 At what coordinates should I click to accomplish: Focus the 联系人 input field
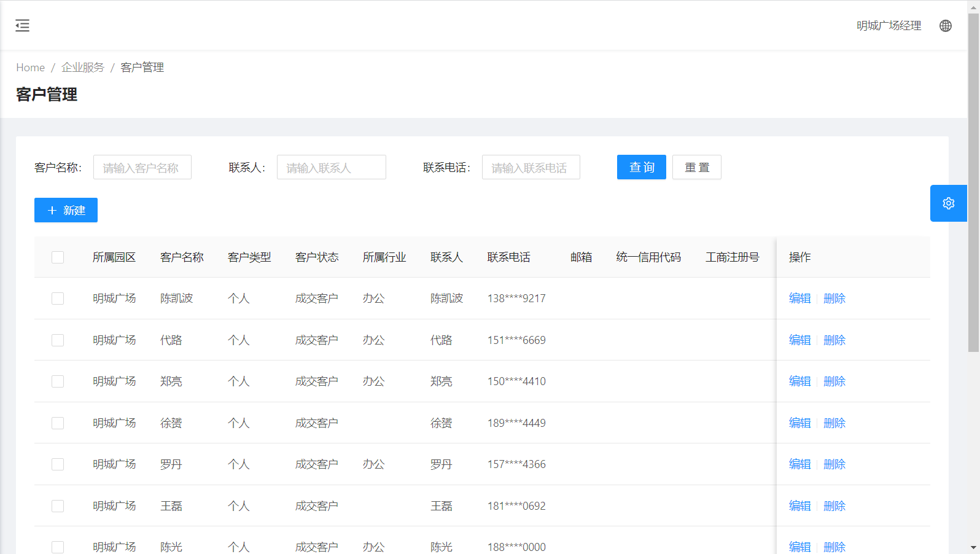(332, 167)
